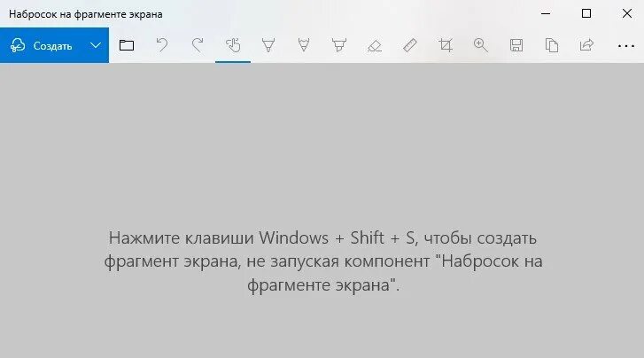
Task: Select the highlighter tool
Action: [339, 45]
